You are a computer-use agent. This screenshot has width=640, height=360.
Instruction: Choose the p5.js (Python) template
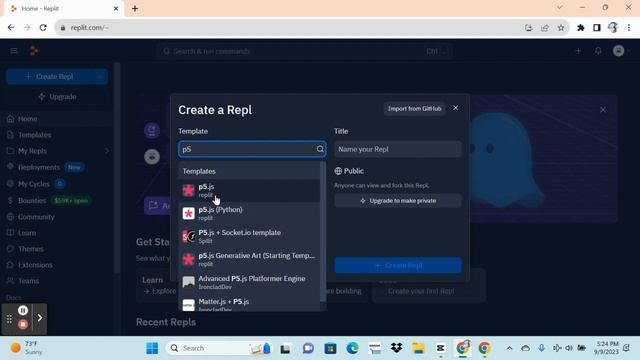click(x=249, y=213)
